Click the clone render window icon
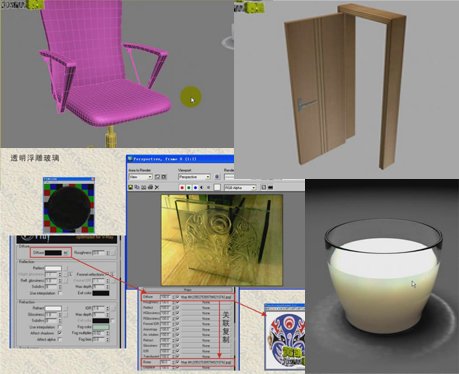The height and width of the screenshot is (374, 459). click(143, 187)
